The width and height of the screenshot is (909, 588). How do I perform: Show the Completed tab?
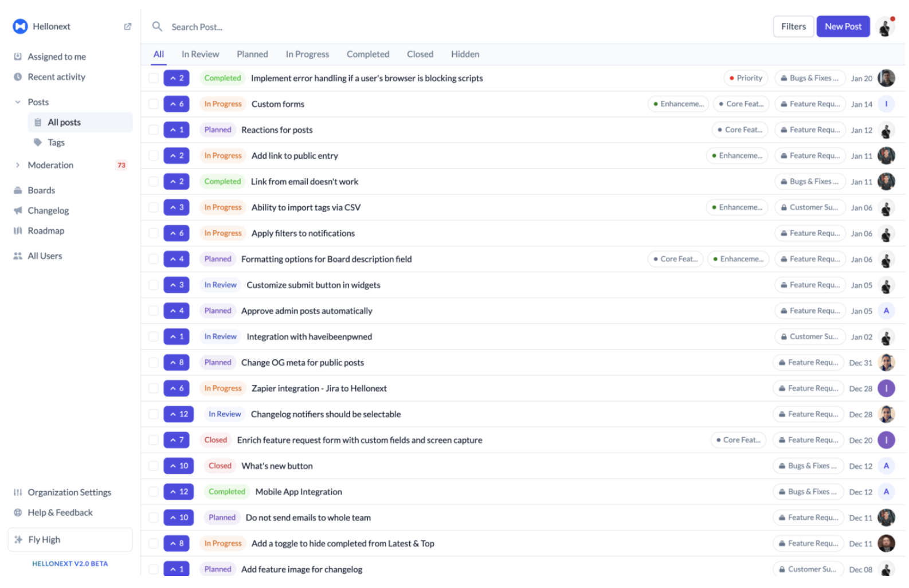[x=368, y=54]
